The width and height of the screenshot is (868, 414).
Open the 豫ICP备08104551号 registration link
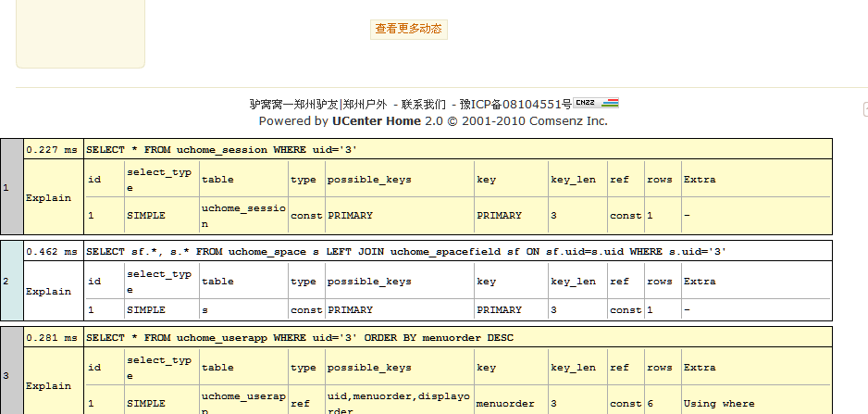click(x=516, y=104)
